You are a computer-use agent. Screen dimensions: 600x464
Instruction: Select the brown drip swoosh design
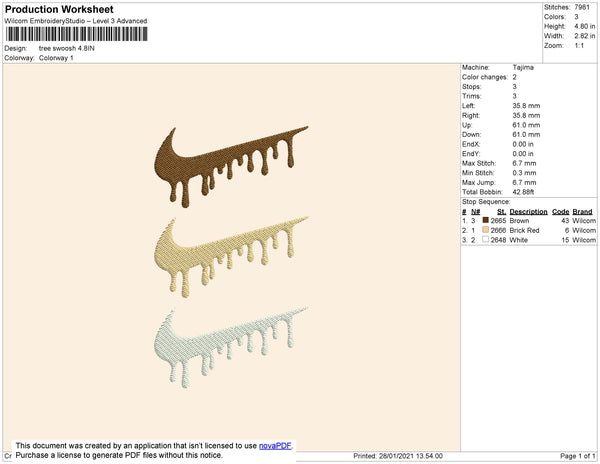pos(231,166)
